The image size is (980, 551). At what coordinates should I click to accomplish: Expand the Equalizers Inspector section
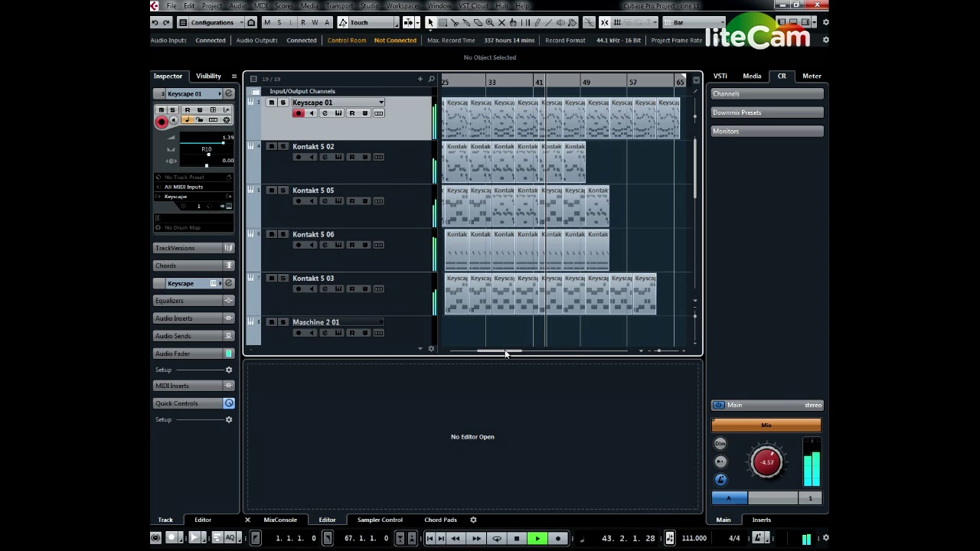(194, 301)
